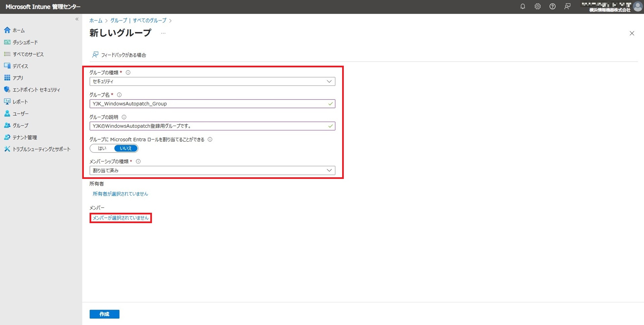Open ダッシュボード icon in sidebar
This screenshot has width=644, height=325.
pyautogui.click(x=7, y=42)
